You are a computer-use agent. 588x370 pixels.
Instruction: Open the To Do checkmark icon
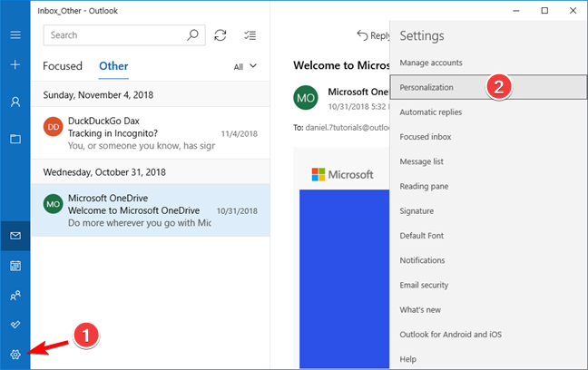coord(15,325)
